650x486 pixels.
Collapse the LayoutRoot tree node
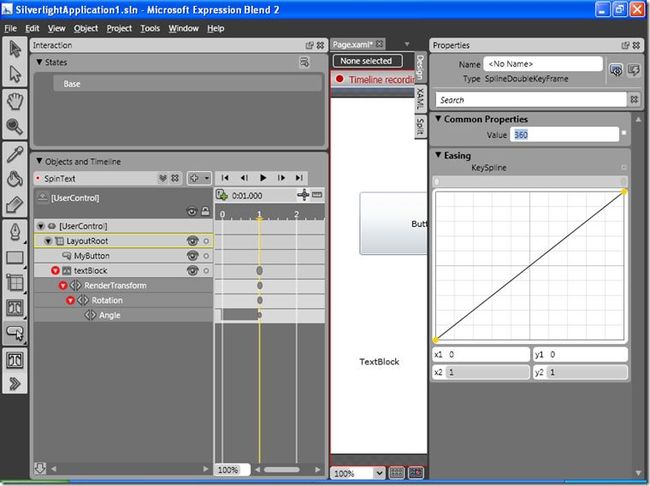coord(48,241)
